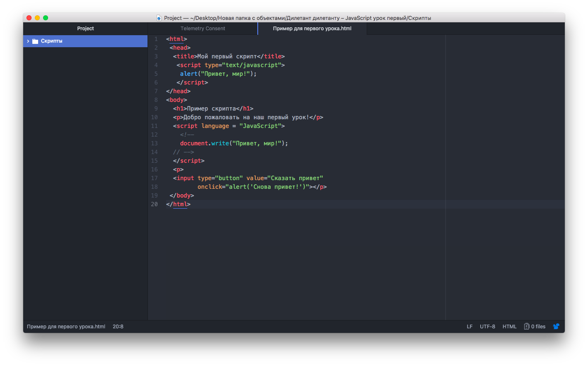Click the file name in status bar
Image resolution: width=588 pixels, height=366 pixels.
[x=66, y=326]
